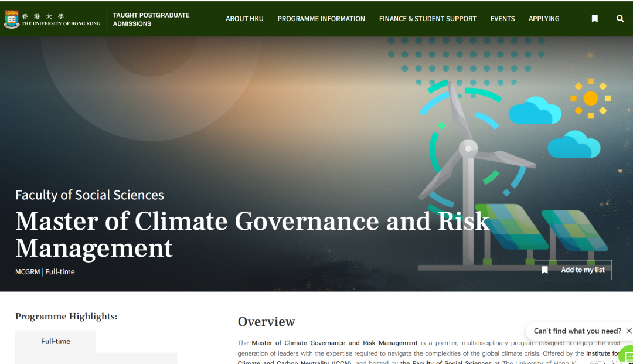Click Taught Postgraduate Admissions home link

[151, 19]
